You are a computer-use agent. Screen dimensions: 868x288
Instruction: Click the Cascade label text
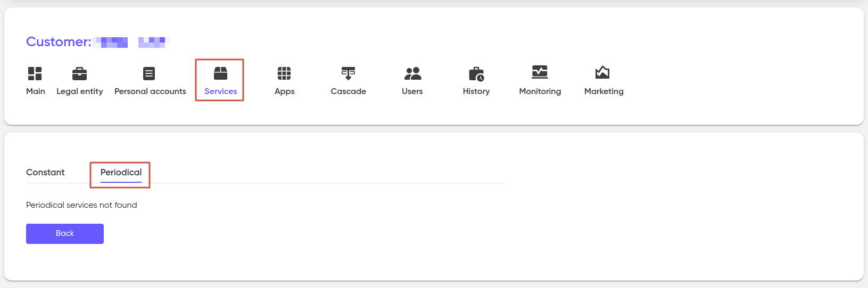click(349, 91)
